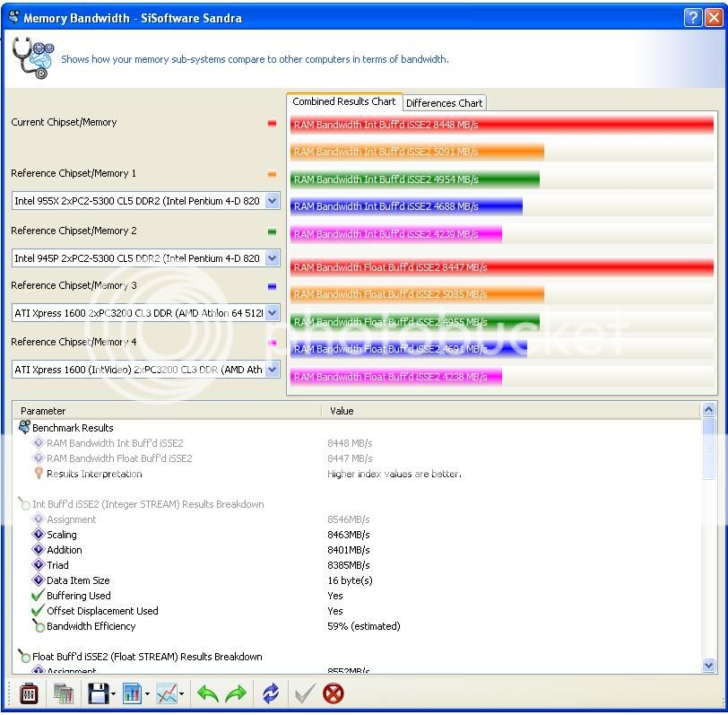
Task: Click the red Int Buff'd 8448 MB/s bar
Action: pos(502,125)
